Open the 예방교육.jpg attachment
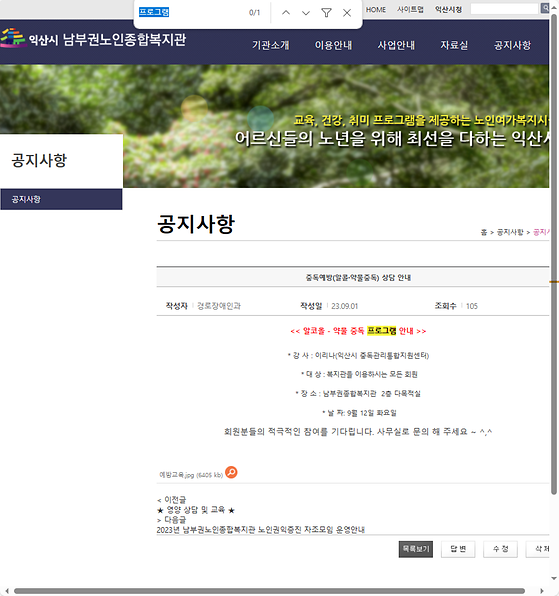Image resolution: width=559 pixels, height=596 pixels. (191, 475)
